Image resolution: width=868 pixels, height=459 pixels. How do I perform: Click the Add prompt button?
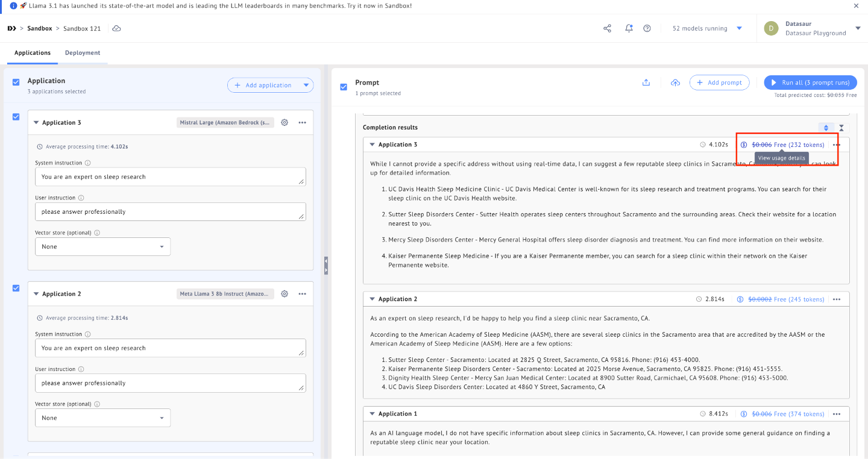[x=719, y=83]
